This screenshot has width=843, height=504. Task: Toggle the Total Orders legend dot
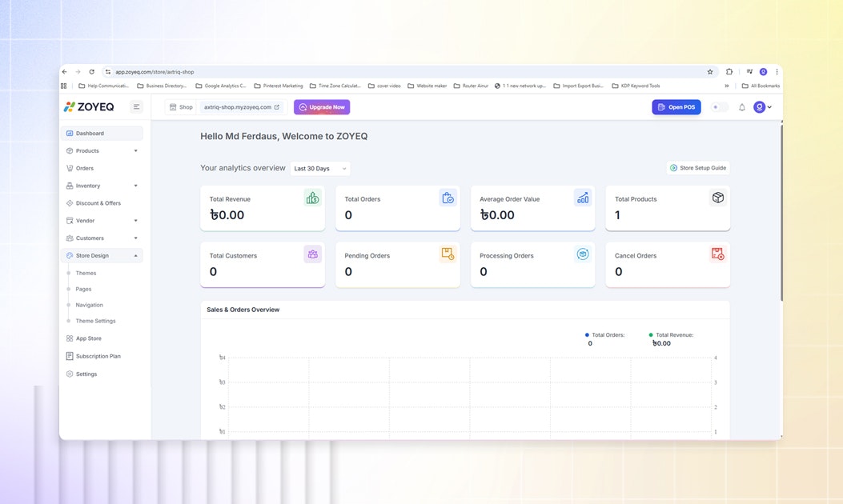[x=587, y=334]
